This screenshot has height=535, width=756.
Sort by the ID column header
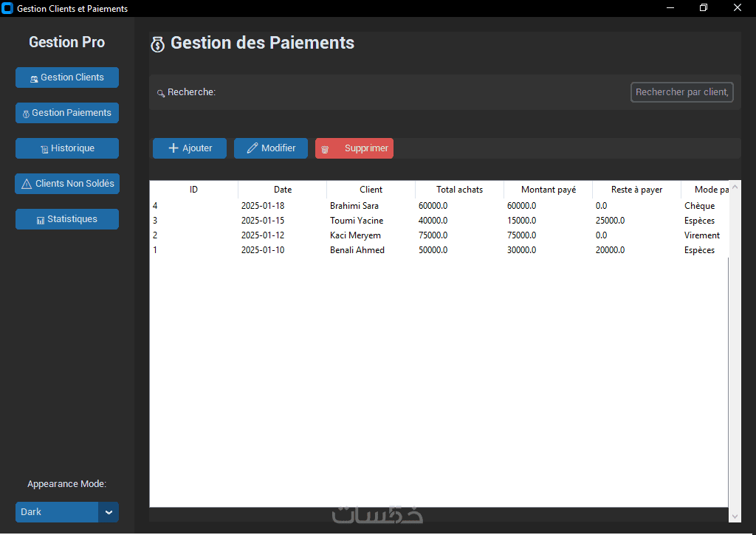pyautogui.click(x=194, y=190)
